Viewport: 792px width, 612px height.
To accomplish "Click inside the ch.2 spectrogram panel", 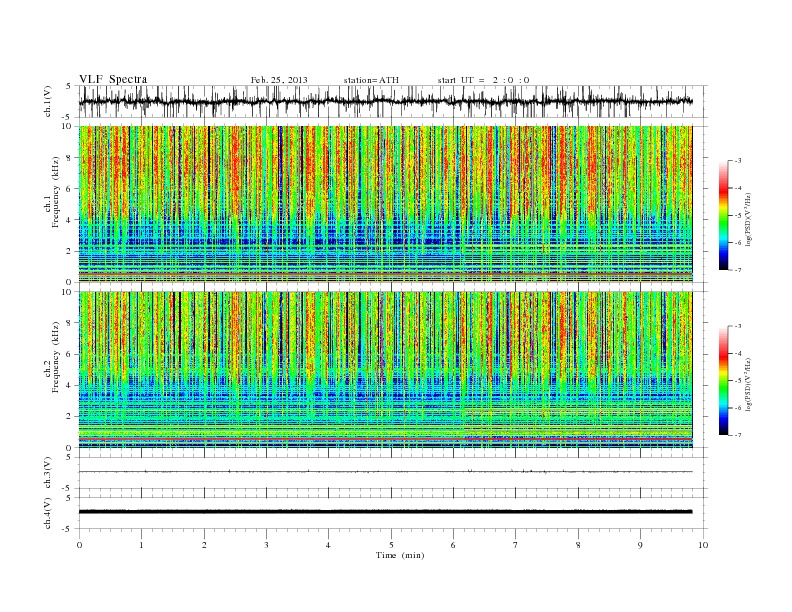I will [x=385, y=370].
